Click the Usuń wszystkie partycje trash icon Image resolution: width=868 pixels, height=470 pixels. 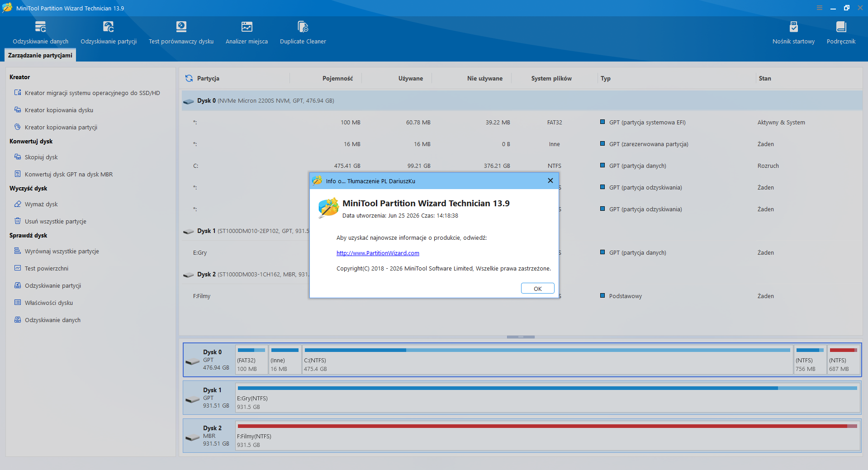(x=18, y=221)
